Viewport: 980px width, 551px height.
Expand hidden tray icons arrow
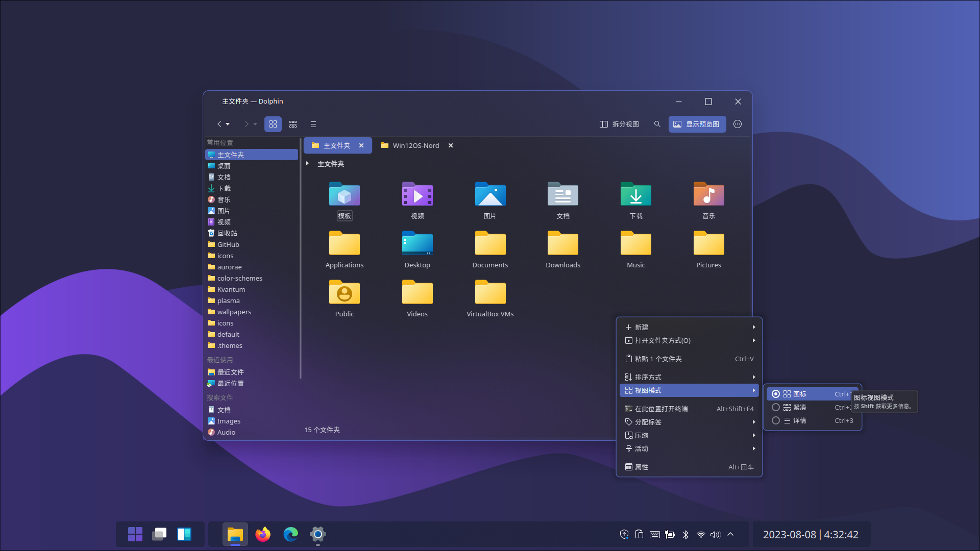click(x=730, y=534)
